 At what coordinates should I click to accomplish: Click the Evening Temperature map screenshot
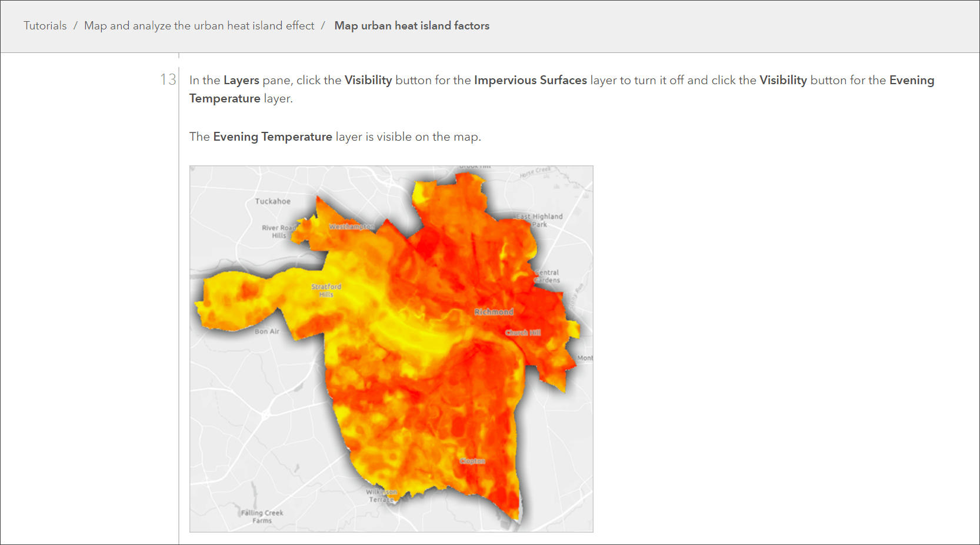click(391, 348)
